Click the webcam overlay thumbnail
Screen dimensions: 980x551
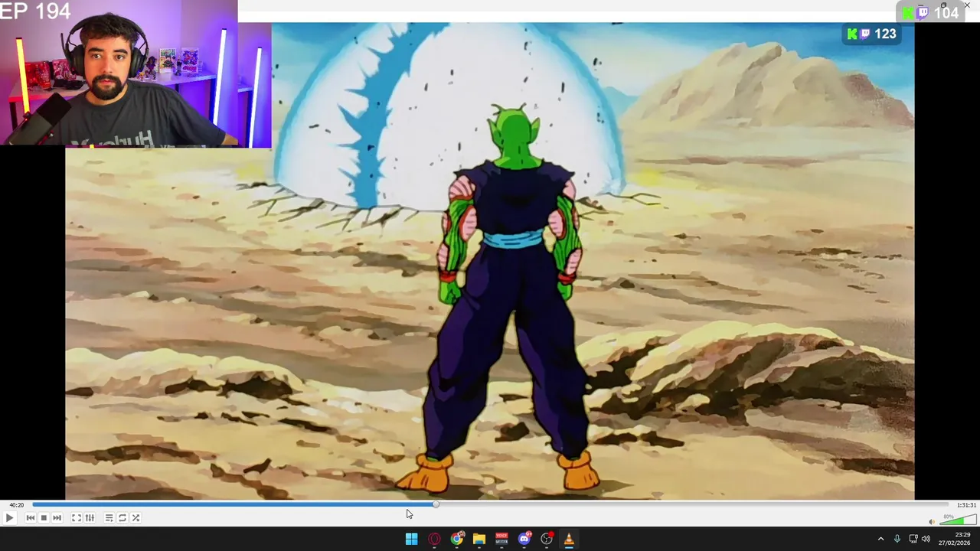click(x=136, y=73)
